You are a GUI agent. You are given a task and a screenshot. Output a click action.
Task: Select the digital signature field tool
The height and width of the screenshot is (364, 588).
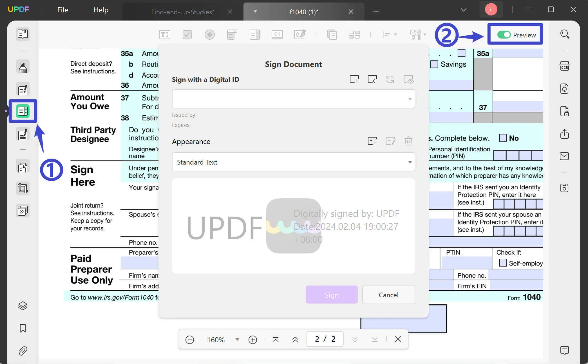[300, 35]
